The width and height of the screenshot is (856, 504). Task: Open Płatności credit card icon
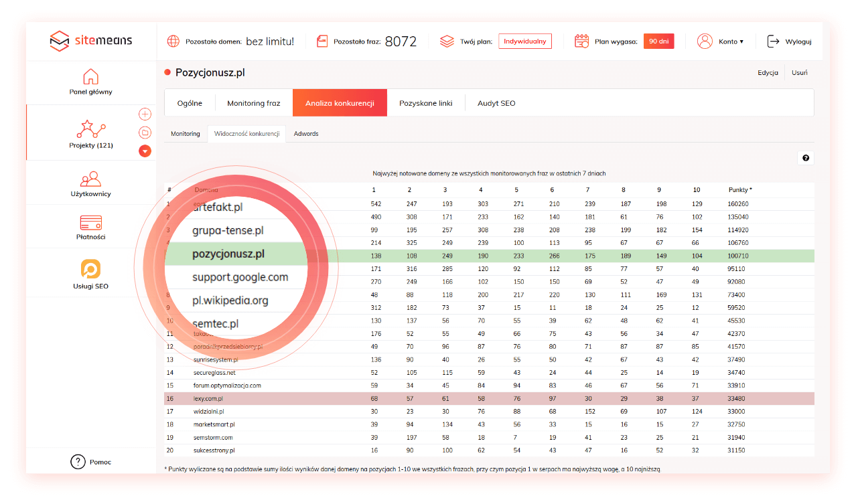90,222
